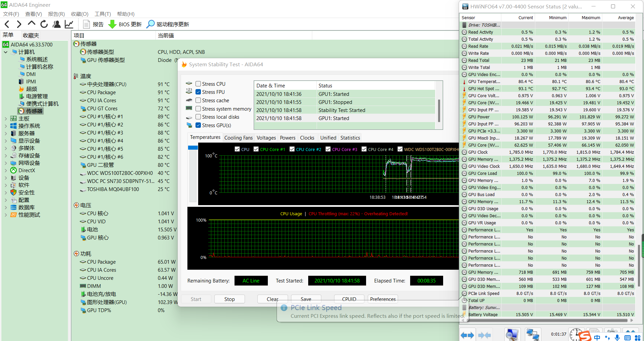Image resolution: width=644 pixels, height=341 pixels.
Task: Open 工具(T) menu
Action: click(x=103, y=14)
